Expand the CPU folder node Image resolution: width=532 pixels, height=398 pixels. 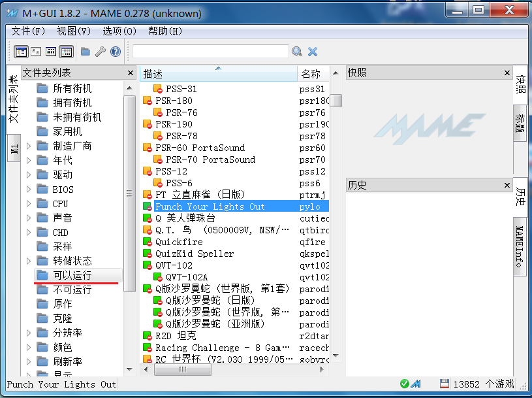(29, 204)
